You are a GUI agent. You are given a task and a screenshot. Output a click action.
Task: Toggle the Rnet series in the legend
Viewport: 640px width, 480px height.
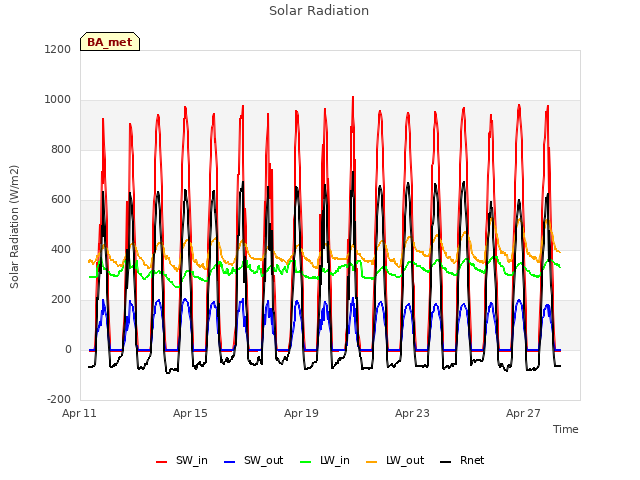[x=462, y=461]
